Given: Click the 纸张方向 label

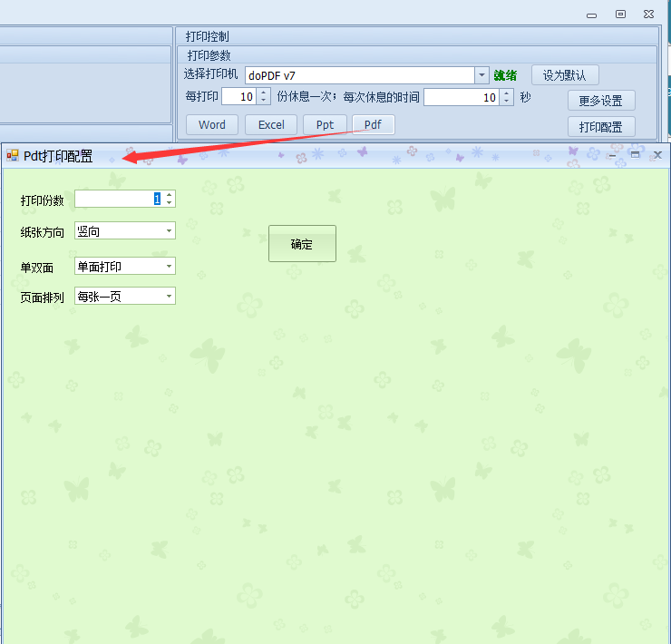Looking at the screenshot, I should pyautogui.click(x=42, y=232).
